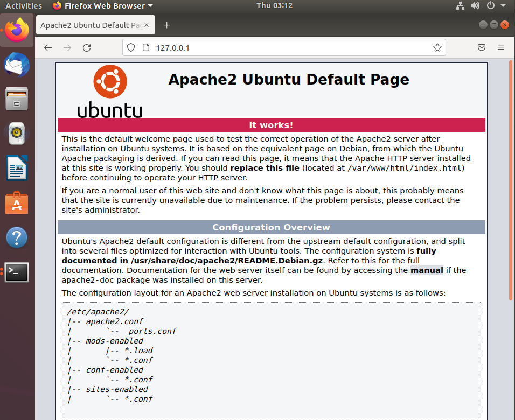
Task: Open the clock showing Thu 03:12
Action: pos(274,5)
